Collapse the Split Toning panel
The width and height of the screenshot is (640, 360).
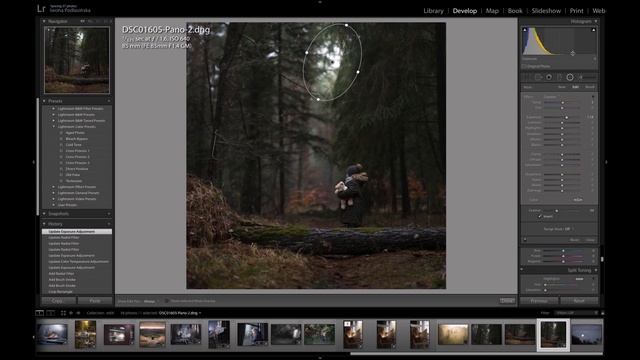(596, 270)
